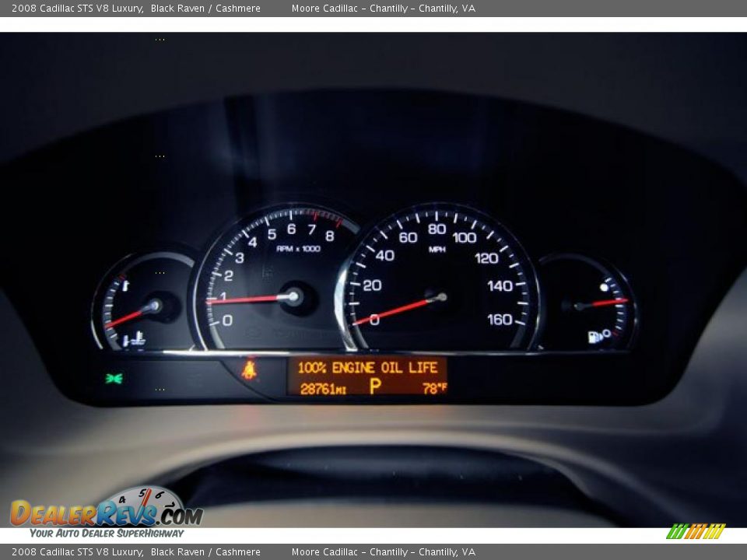Click the "78°F" outside temperature reading

[434, 389]
